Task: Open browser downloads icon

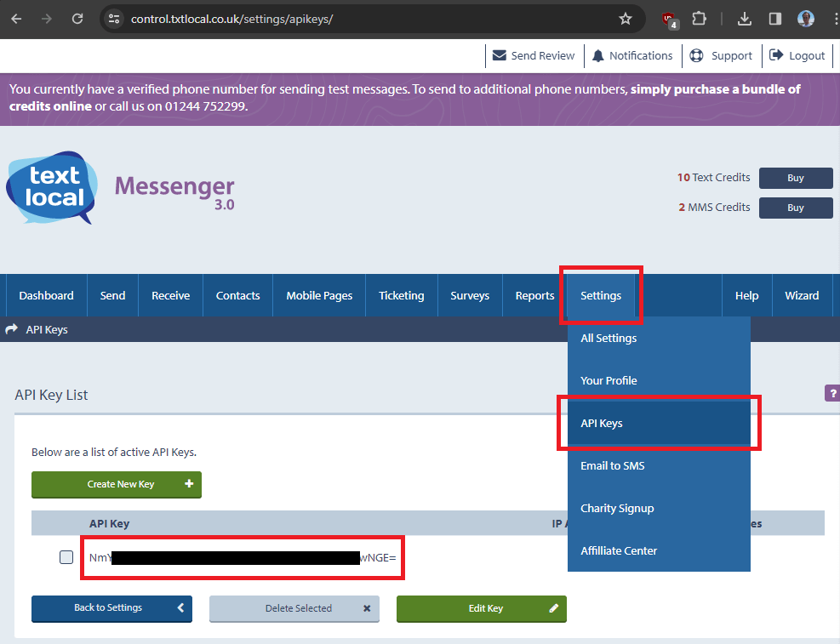Action: [x=744, y=19]
